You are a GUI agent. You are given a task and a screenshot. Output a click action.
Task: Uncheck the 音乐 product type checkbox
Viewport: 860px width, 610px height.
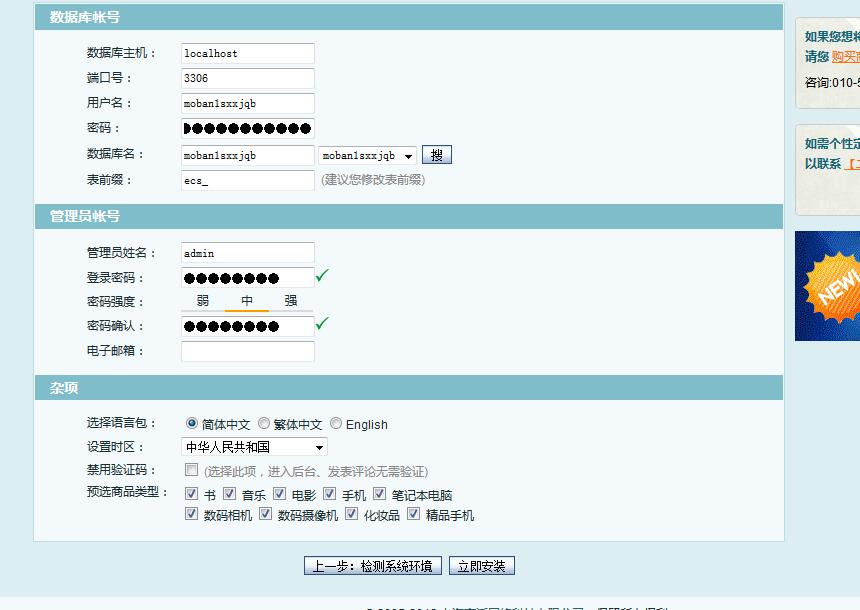point(229,493)
